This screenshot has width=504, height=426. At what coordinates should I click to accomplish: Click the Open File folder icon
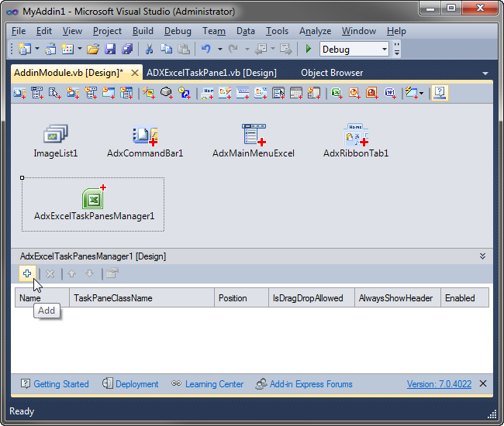click(93, 49)
